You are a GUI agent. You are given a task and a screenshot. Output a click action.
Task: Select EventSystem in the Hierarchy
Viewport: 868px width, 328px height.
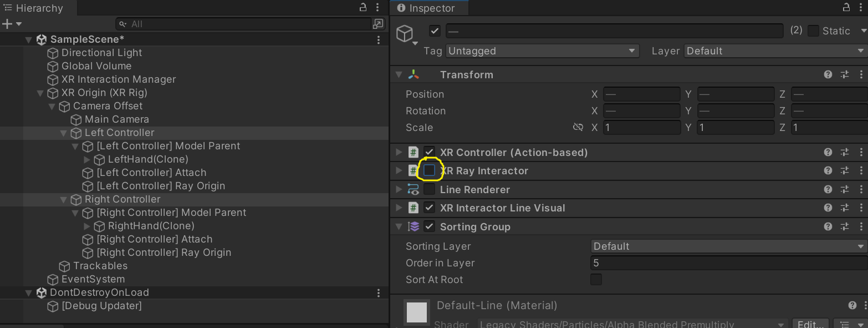pyautogui.click(x=93, y=279)
